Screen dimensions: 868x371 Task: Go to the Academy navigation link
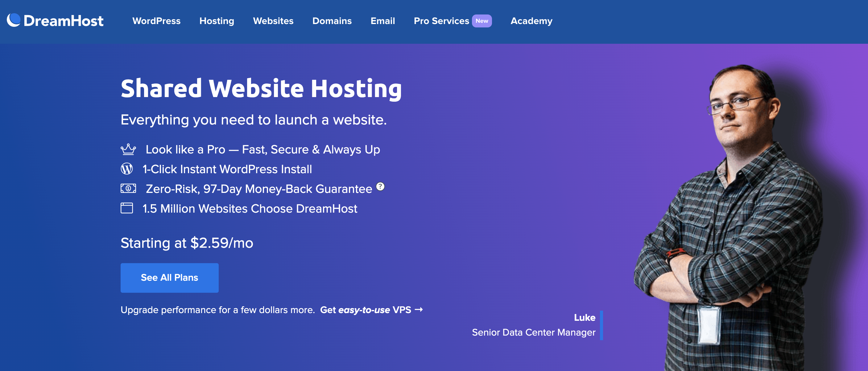tap(531, 21)
